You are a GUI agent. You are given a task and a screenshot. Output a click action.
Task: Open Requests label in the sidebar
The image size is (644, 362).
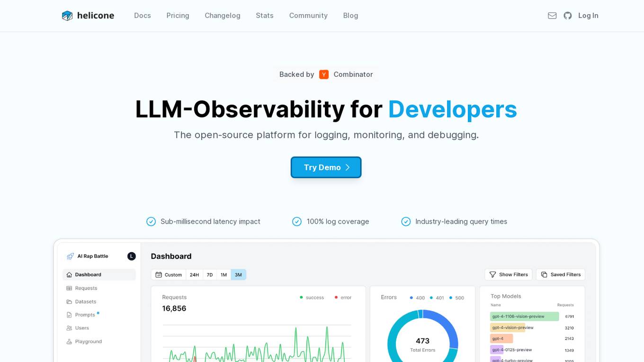(x=86, y=288)
